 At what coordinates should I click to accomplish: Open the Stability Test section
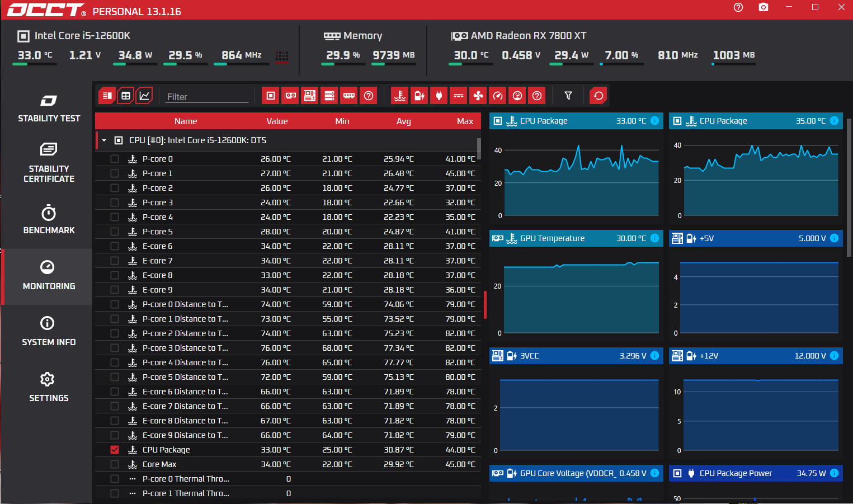point(49,109)
